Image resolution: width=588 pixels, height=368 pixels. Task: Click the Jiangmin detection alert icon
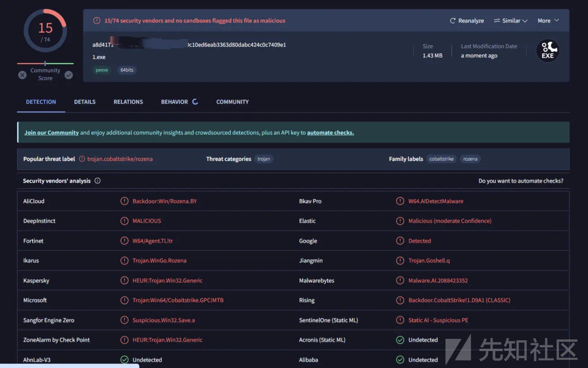pos(400,260)
